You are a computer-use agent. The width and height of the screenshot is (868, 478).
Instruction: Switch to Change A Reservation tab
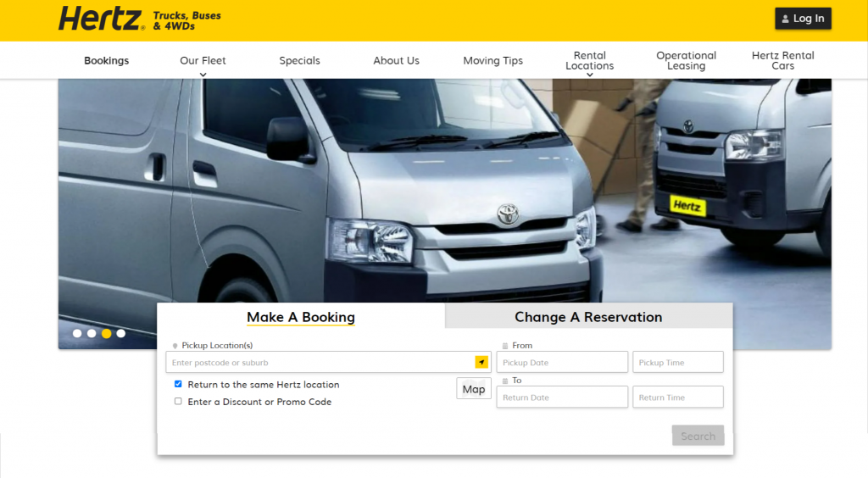point(588,317)
